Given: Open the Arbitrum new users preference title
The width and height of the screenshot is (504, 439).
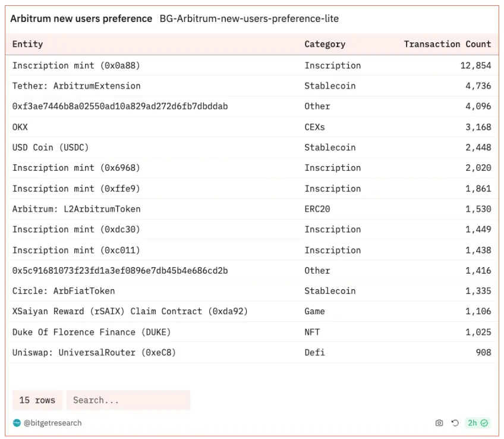Looking at the screenshot, I should (81, 18).
